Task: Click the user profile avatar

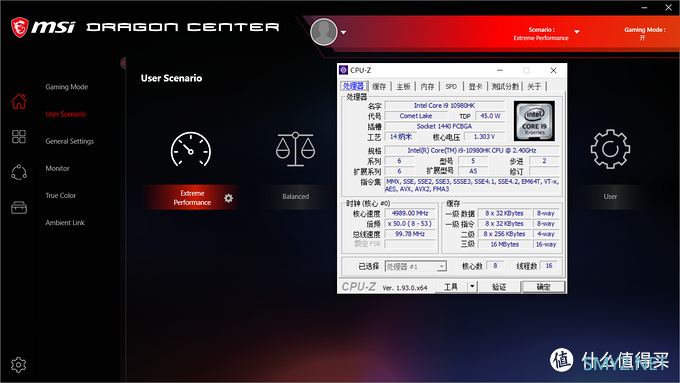Action: (x=324, y=32)
